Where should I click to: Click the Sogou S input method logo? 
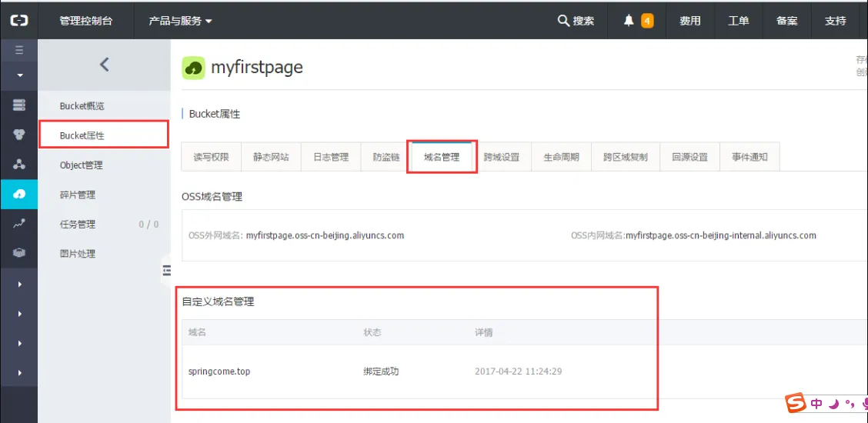tap(796, 405)
